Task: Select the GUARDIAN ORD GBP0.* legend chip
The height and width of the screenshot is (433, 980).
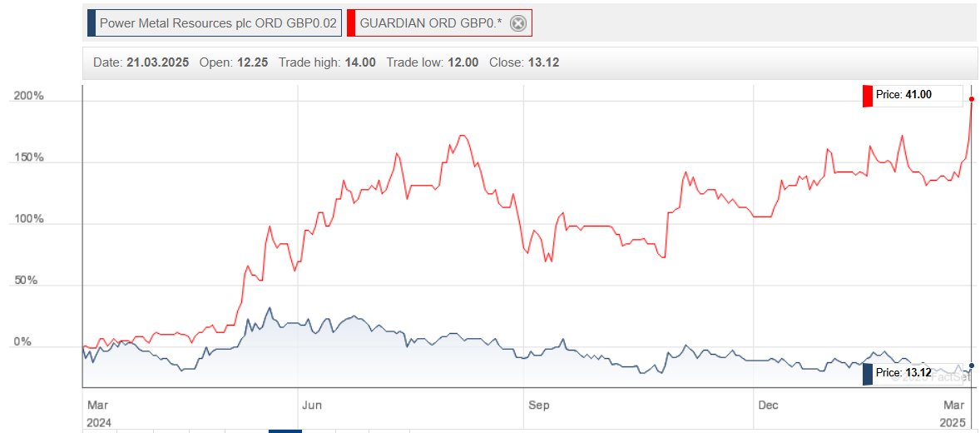Action: [x=439, y=24]
